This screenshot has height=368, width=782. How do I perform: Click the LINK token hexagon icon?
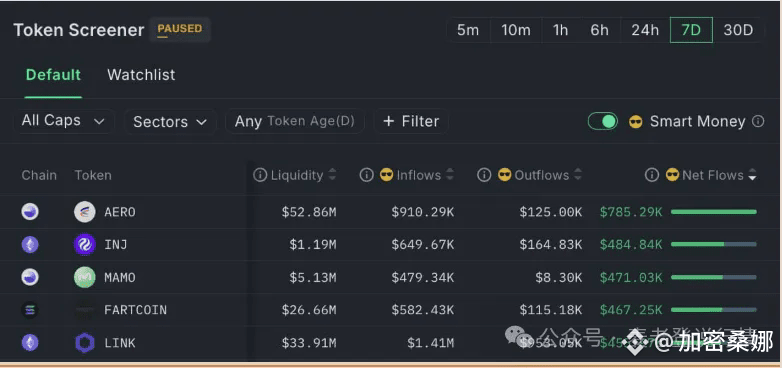pos(85,343)
